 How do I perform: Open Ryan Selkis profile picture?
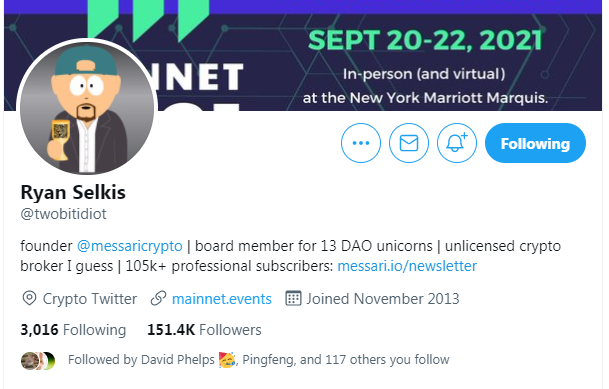87,107
